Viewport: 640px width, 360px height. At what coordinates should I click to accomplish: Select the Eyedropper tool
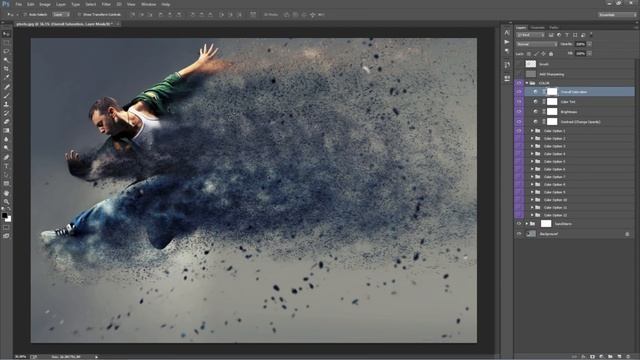click(x=6, y=78)
